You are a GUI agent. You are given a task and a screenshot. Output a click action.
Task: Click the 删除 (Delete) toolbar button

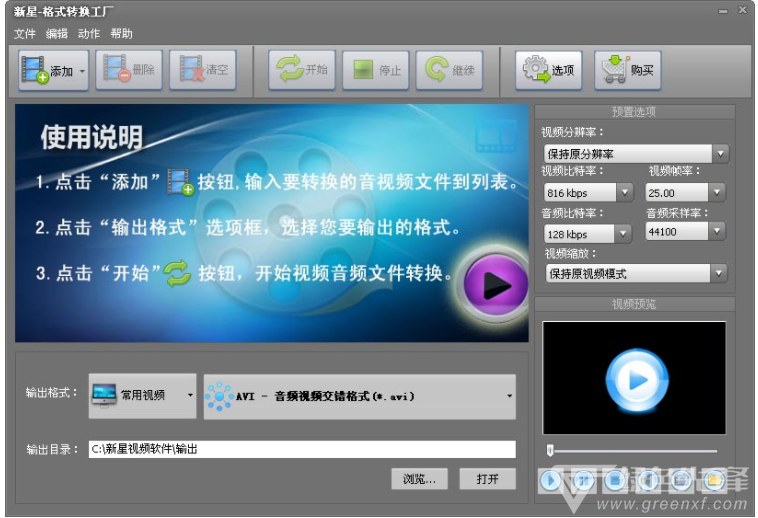pos(129,71)
